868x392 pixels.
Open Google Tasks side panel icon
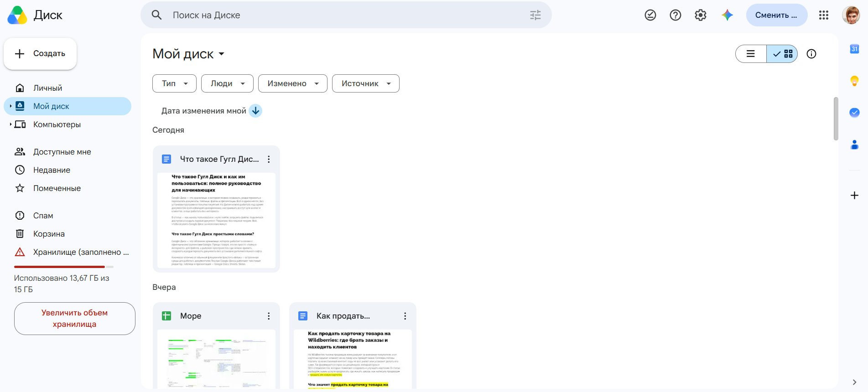coord(855,113)
